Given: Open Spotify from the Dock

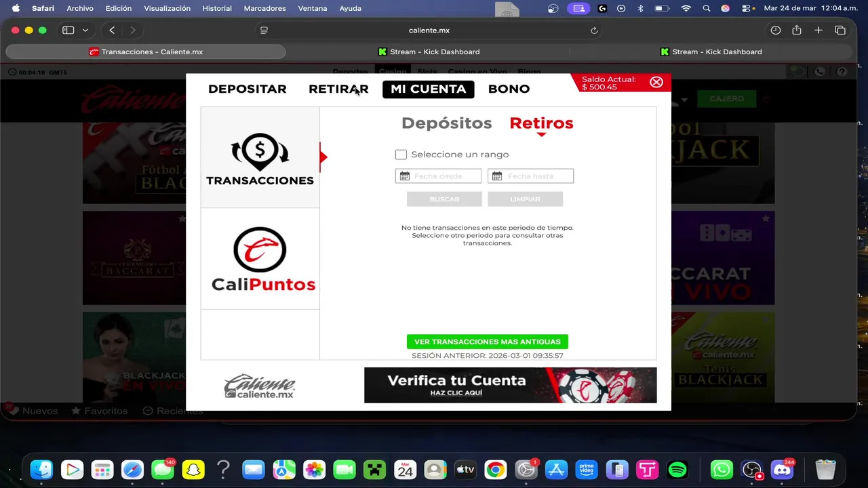Looking at the screenshot, I should pos(677,470).
